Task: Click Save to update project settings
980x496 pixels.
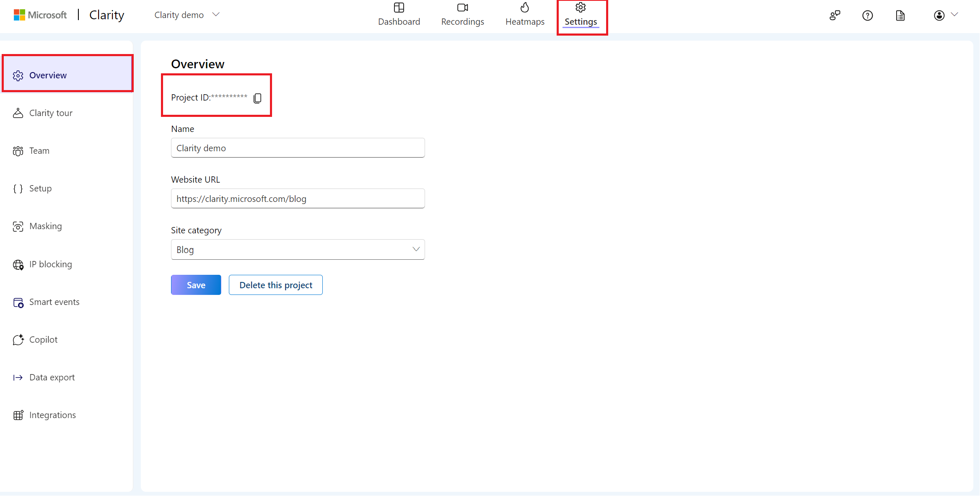Action: pyautogui.click(x=195, y=285)
